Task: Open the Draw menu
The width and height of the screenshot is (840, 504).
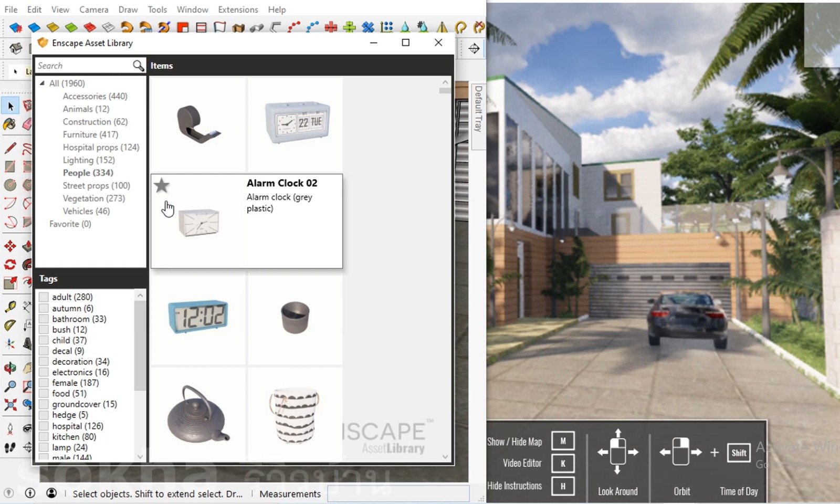Action: (x=128, y=9)
